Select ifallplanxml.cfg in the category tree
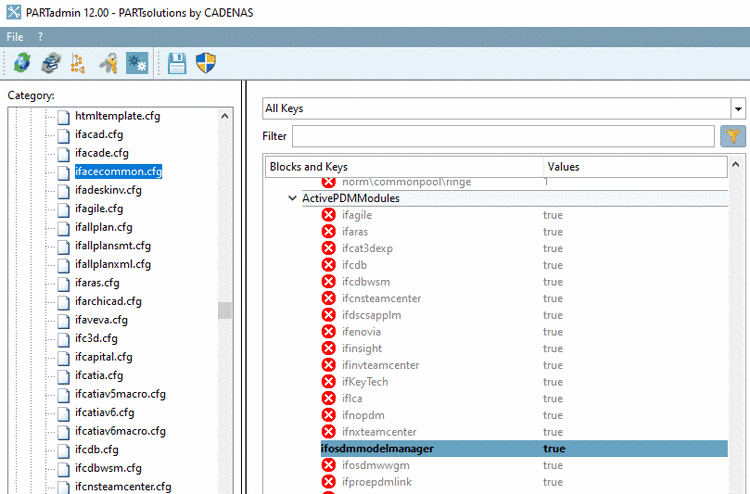The image size is (750, 494). pyautogui.click(x=113, y=264)
